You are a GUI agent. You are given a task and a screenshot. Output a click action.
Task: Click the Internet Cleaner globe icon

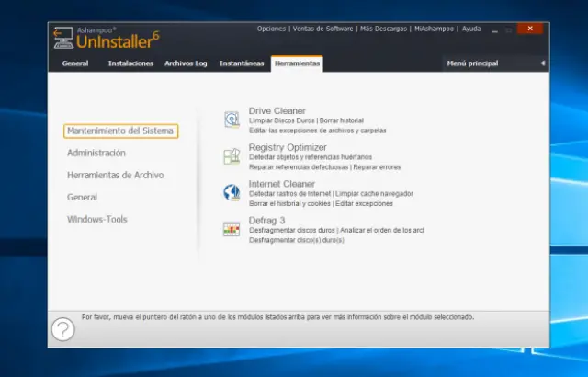pyautogui.click(x=232, y=192)
